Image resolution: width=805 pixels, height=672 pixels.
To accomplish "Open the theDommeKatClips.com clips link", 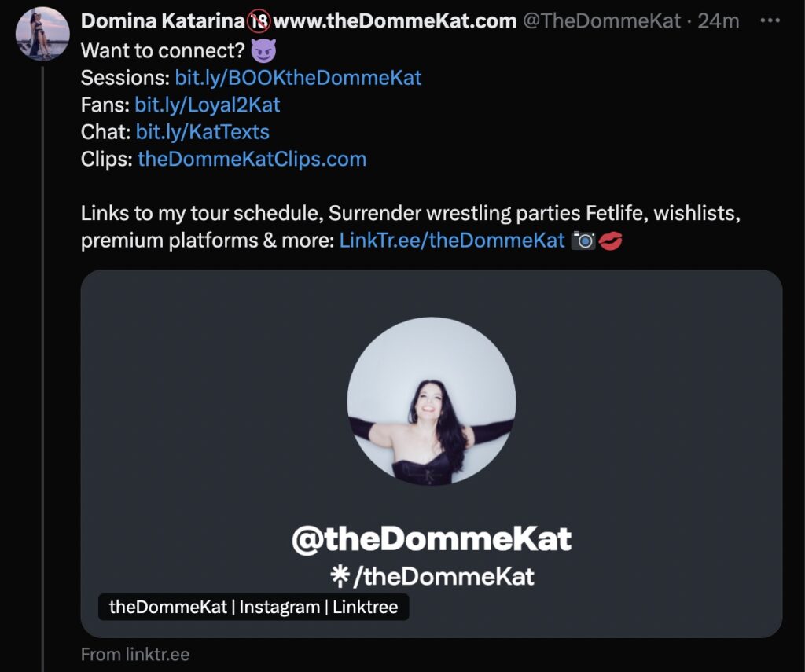I will (x=252, y=159).
